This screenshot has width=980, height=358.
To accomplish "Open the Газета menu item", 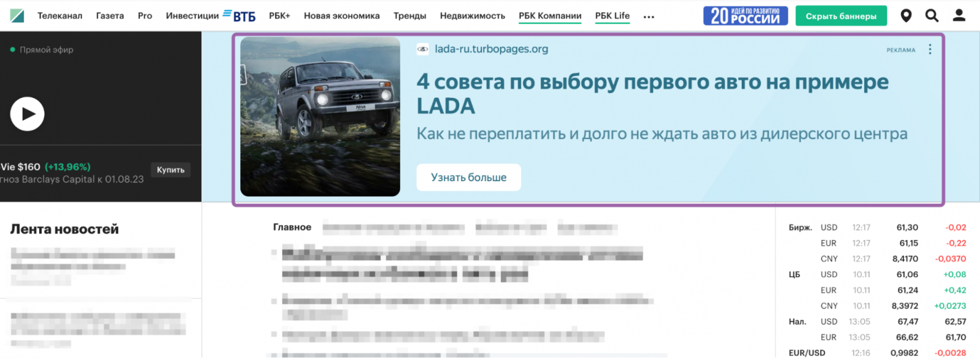I will tap(110, 16).
